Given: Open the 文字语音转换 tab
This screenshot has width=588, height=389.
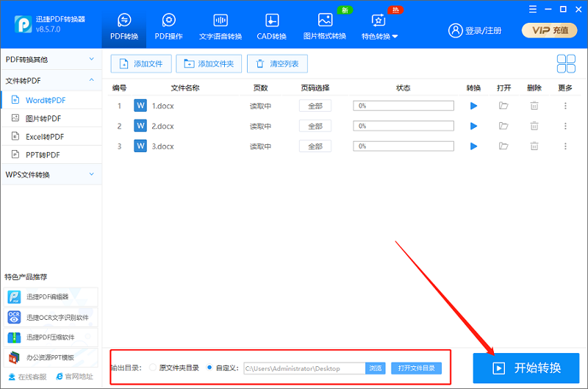Looking at the screenshot, I should 220,26.
